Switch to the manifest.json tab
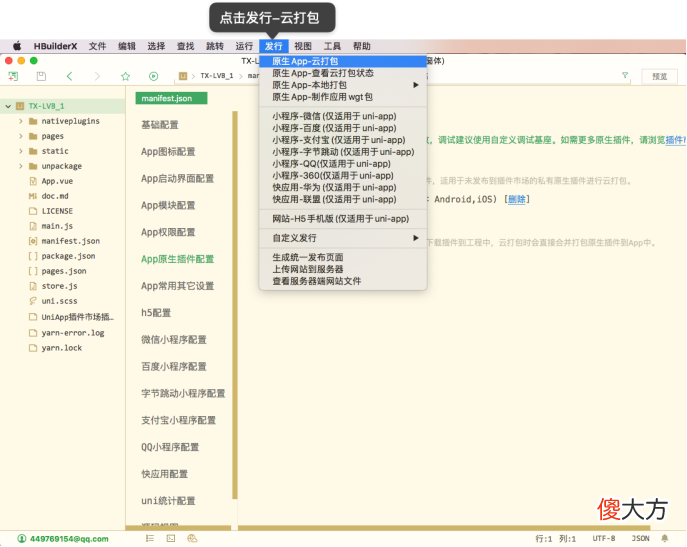 pyautogui.click(x=171, y=98)
